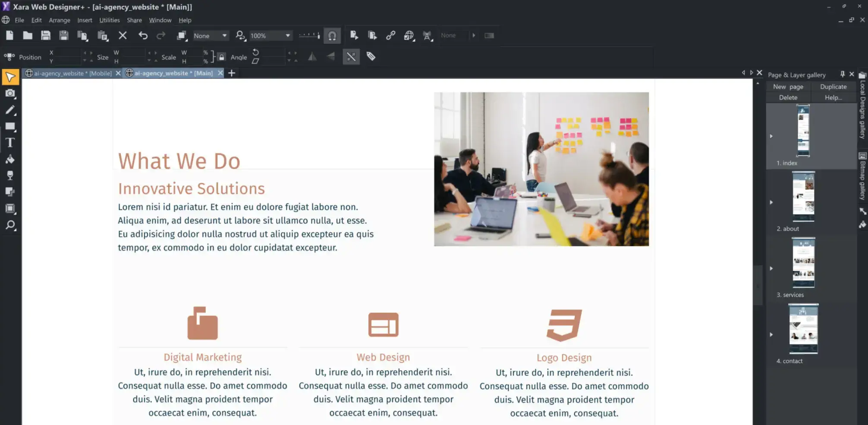Toggle the flip horizontal control

coord(312,56)
